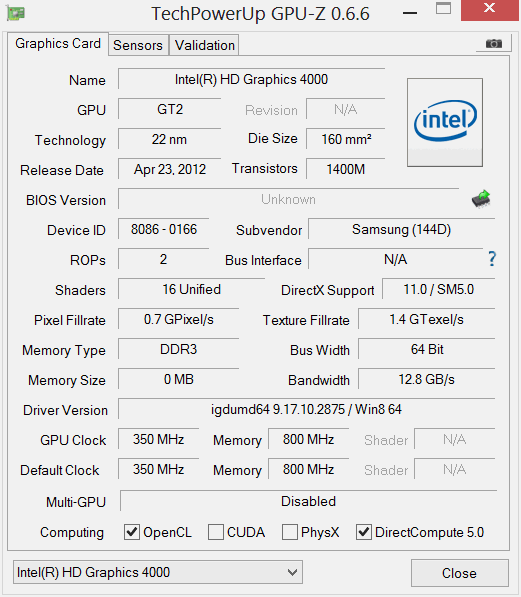
Task: Minimize the GPU-Z window
Action: point(410,13)
